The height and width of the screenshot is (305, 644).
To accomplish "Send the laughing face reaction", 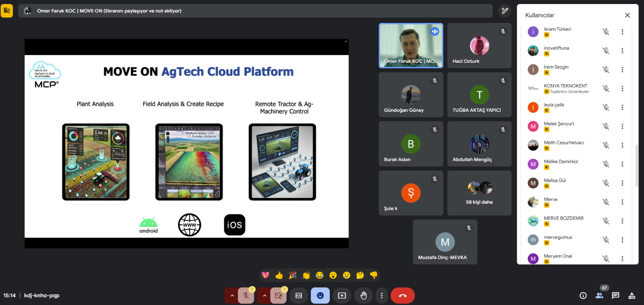I will [320, 275].
